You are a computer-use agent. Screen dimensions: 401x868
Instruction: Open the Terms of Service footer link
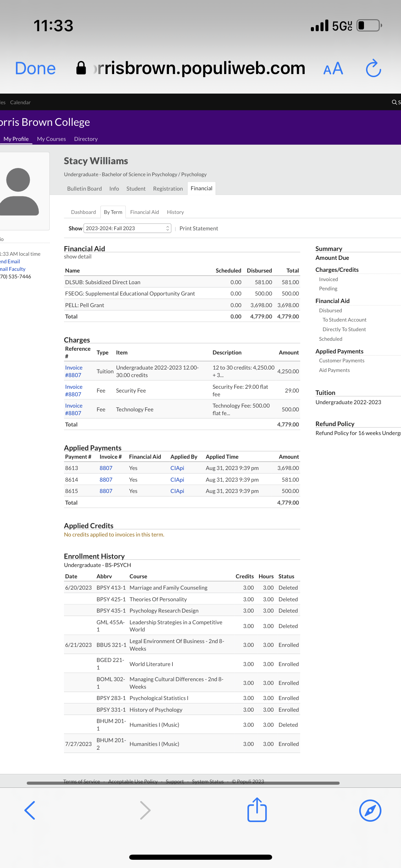click(x=82, y=781)
